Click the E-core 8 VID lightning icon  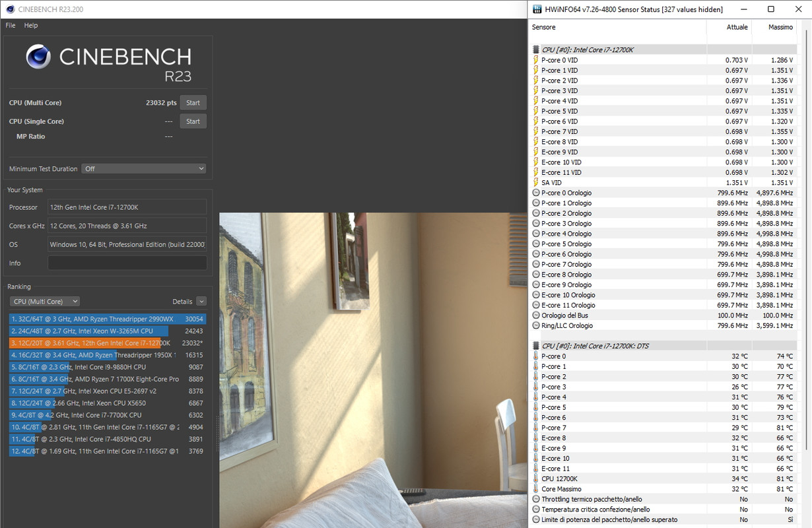pos(535,141)
